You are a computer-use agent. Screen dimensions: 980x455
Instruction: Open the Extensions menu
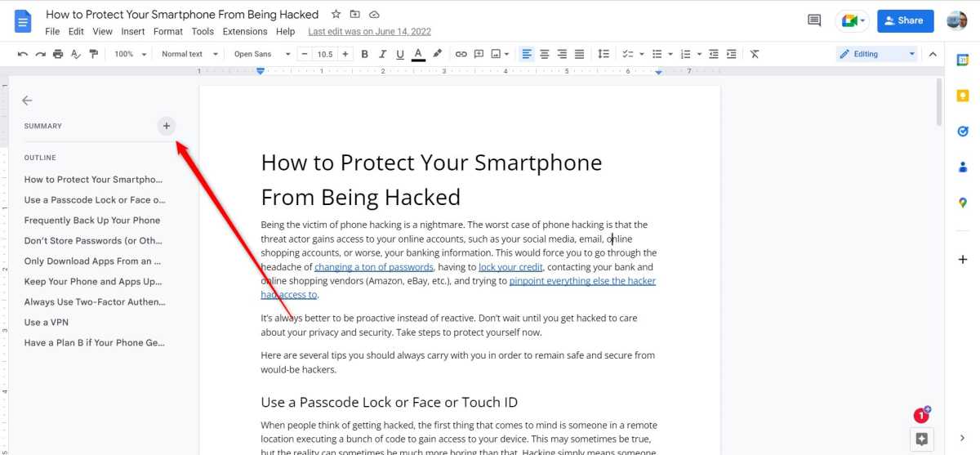click(x=245, y=32)
